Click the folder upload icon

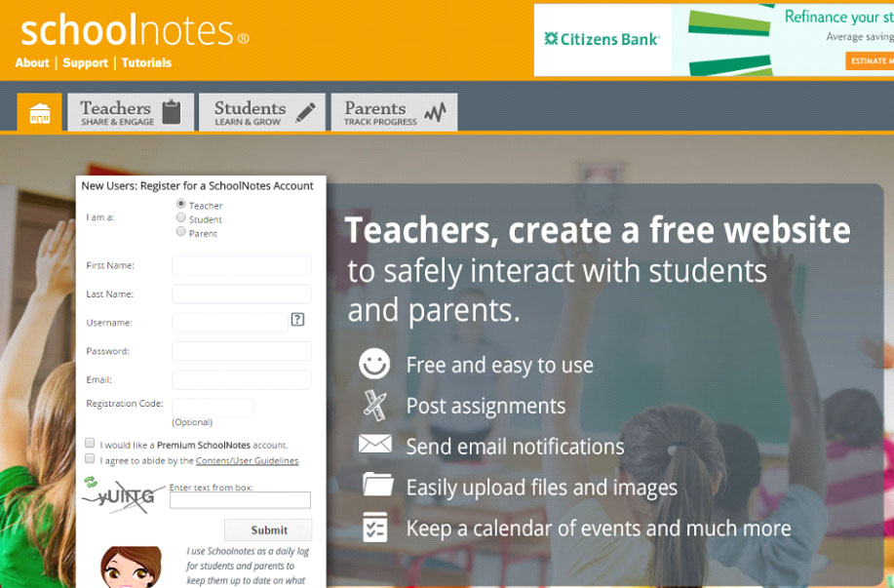point(378,485)
